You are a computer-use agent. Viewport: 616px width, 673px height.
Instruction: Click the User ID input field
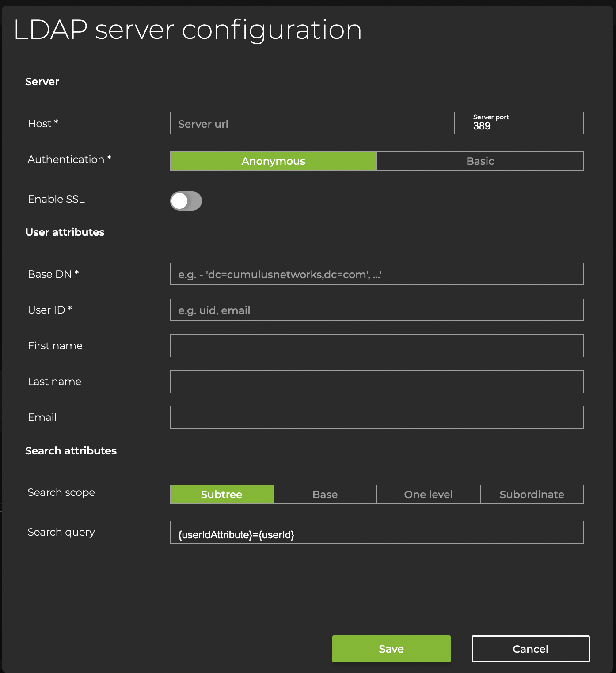376,310
